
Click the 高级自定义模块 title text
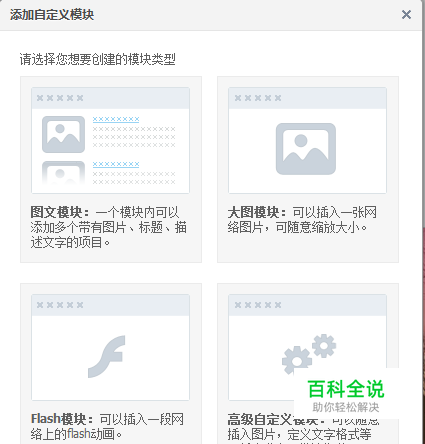point(276,419)
